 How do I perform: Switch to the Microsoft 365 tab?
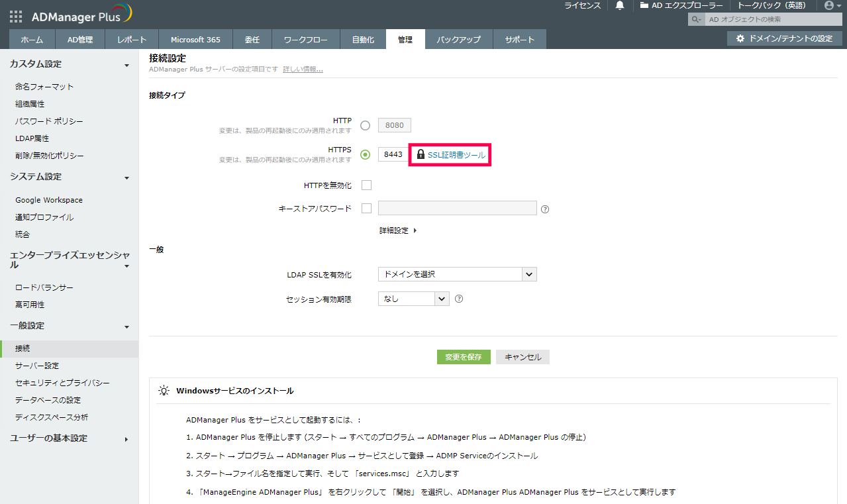pos(195,40)
